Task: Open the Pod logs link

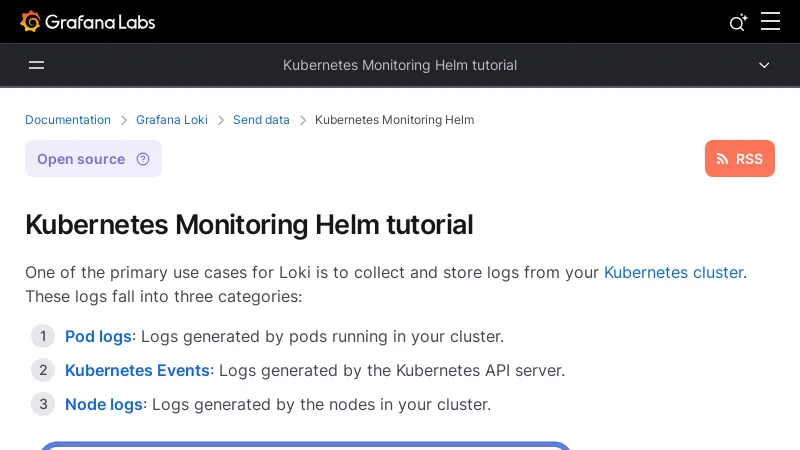Action: 98,336
